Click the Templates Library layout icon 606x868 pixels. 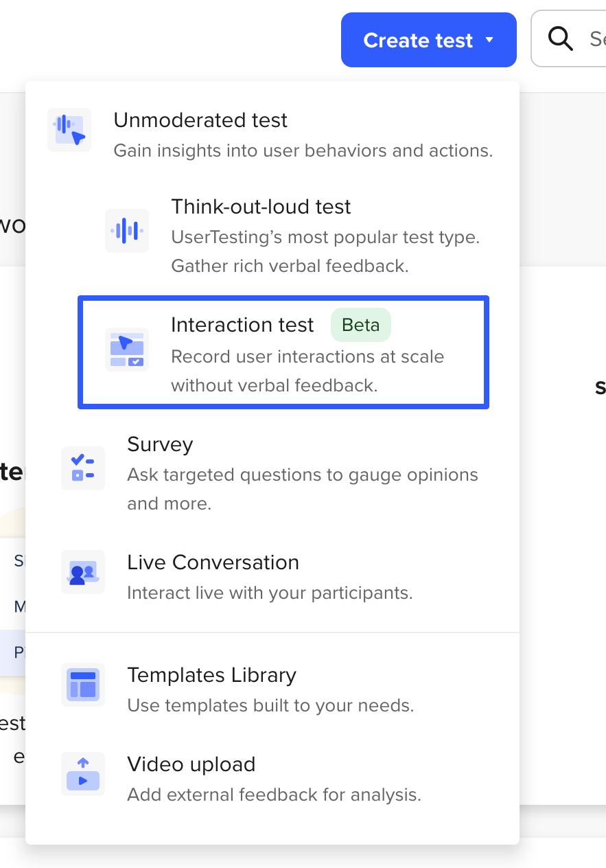pyautogui.click(x=83, y=685)
